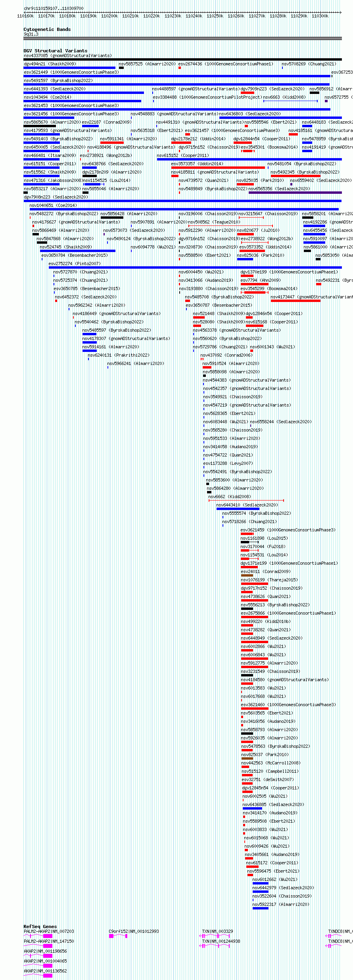Open the AKAP2 NM_001198656 gene

45,951
